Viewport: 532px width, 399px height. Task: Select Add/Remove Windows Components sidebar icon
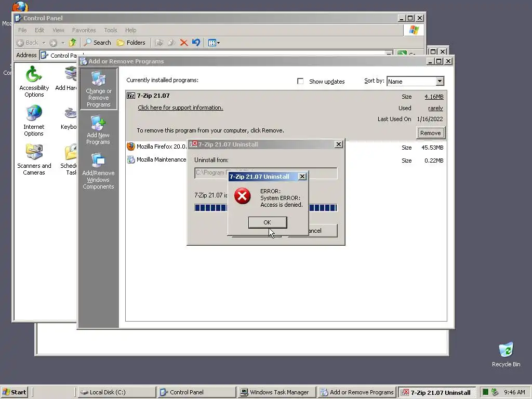pos(98,171)
